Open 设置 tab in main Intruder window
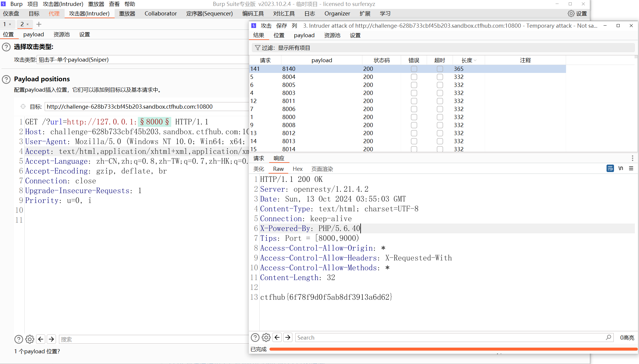This screenshot has height=364, width=639. (85, 35)
